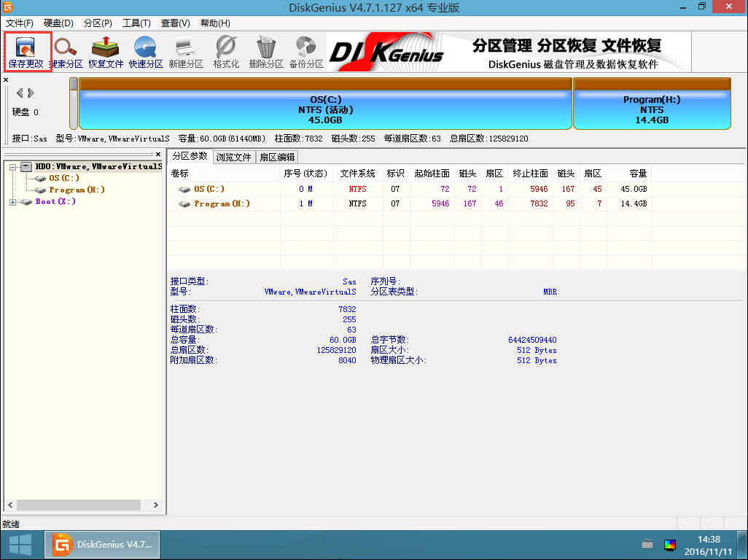Click the Start Cylinder (起始柱面) column header
Viewport: 748px width, 560px height.
click(x=432, y=174)
